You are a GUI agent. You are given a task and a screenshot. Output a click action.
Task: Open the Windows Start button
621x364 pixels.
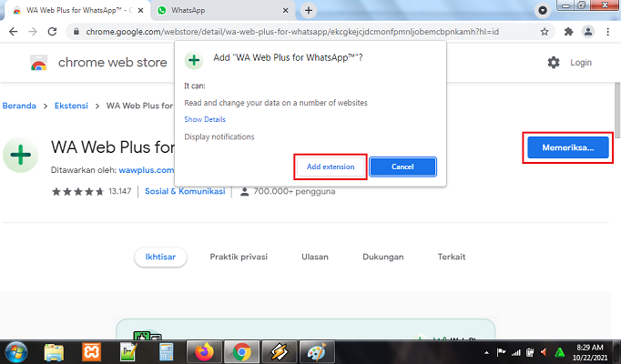click(16, 352)
